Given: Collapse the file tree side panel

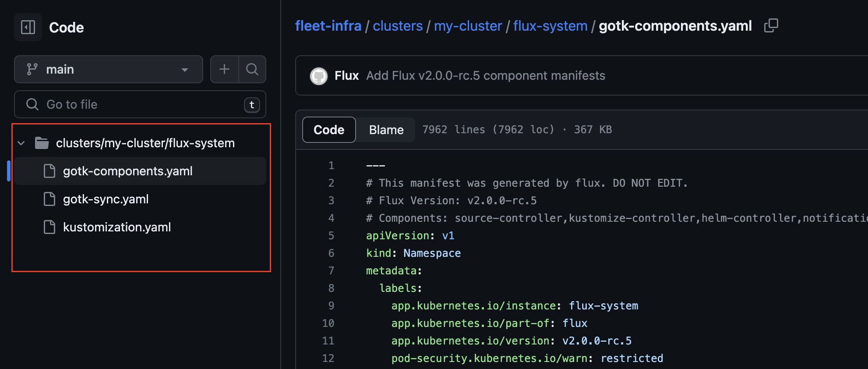Looking at the screenshot, I should tap(28, 27).
